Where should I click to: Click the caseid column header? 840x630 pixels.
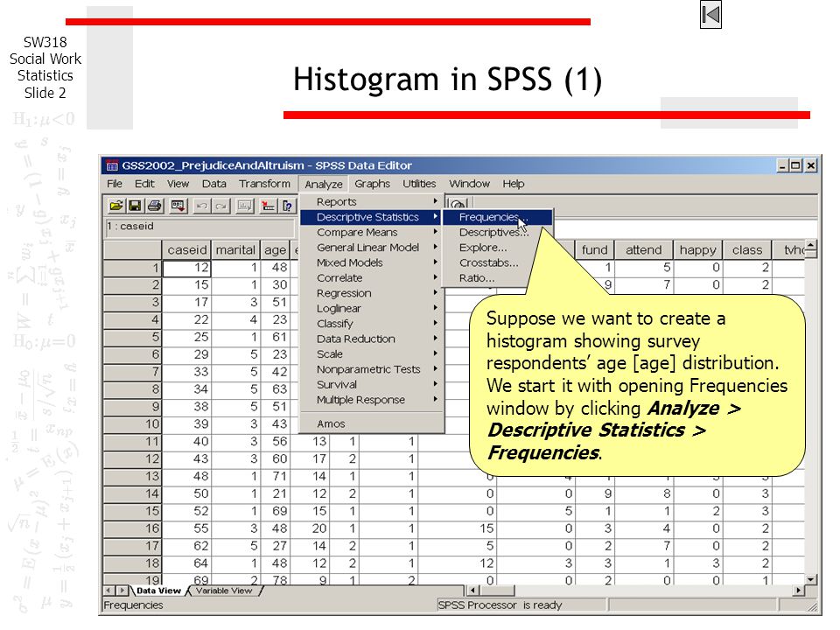(186, 249)
